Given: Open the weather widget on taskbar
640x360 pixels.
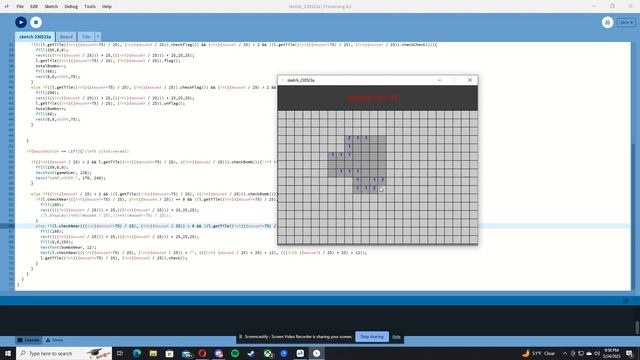Looking at the screenshot, I should (x=538, y=353).
